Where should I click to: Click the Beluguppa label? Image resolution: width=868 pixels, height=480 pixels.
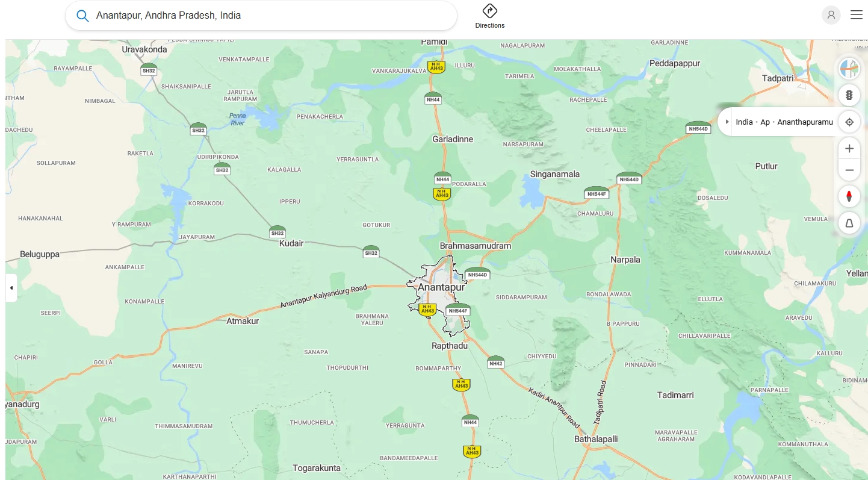click(x=40, y=254)
